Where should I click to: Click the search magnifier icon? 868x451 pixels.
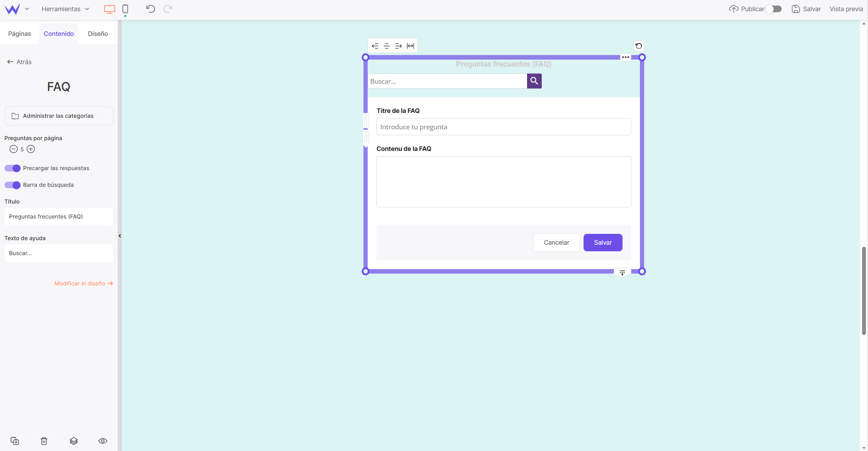tap(533, 81)
